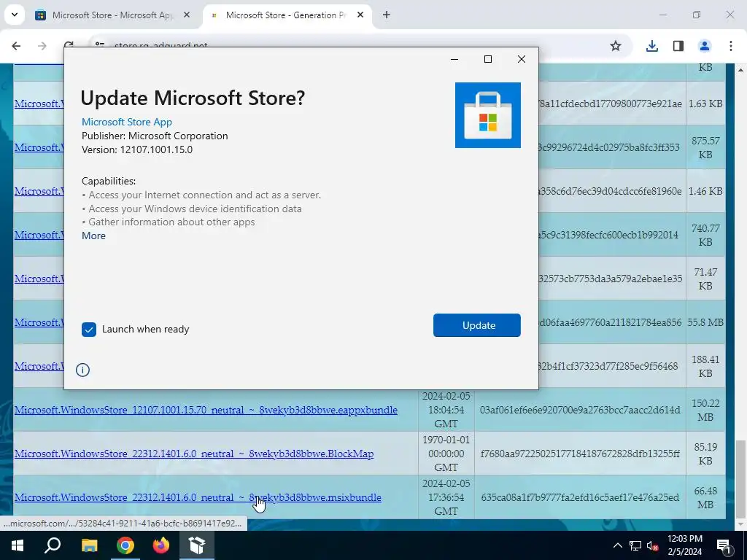The width and height of the screenshot is (747, 560).
Task: Download the WindowsStore 22312.1401.6.0 msixbundle file
Action: (198, 497)
